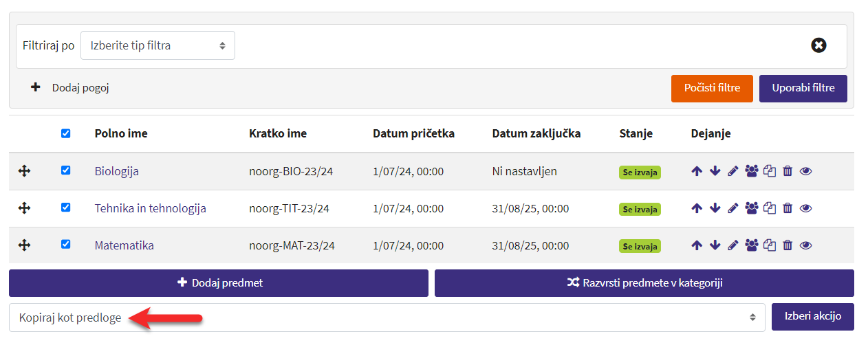This screenshot has height=345, width=868.
Task: Move Biologija down with the arrow icon
Action: coord(715,171)
